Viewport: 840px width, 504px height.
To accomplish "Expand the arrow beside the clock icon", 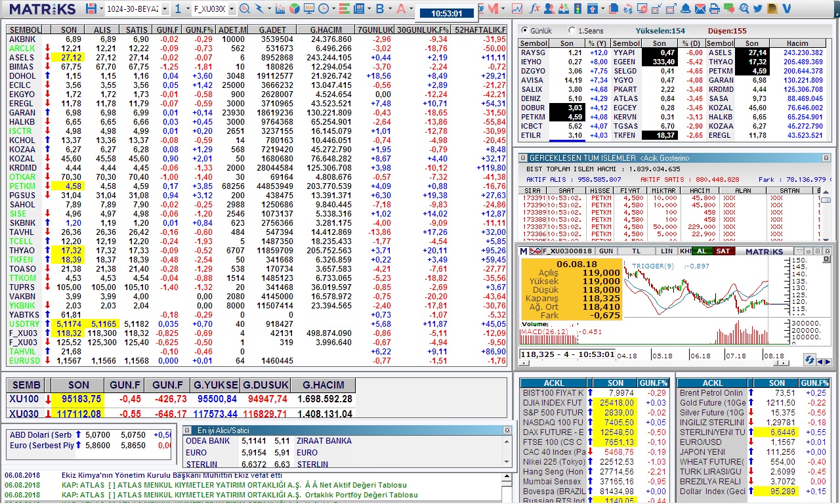I will [333, 9].
